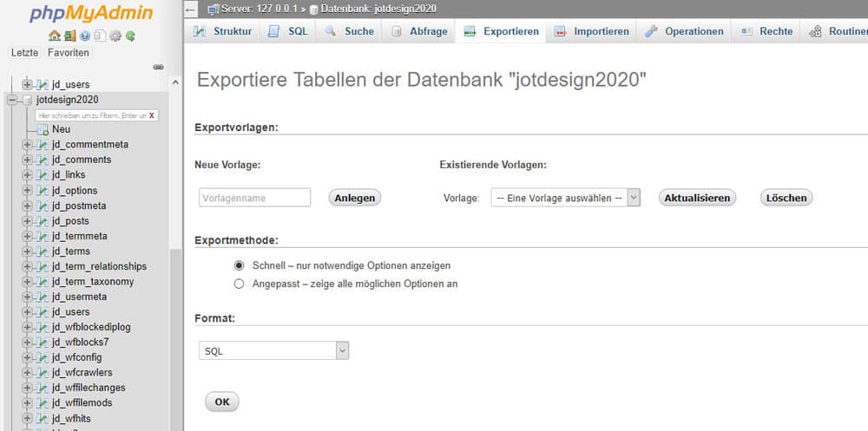
Task: Click the table icon beside jd_comments
Action: click(x=43, y=160)
